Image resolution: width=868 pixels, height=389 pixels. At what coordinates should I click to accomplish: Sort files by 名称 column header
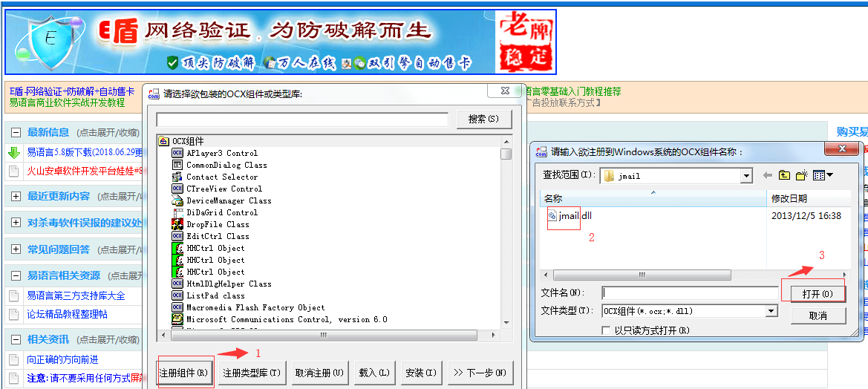[653, 199]
